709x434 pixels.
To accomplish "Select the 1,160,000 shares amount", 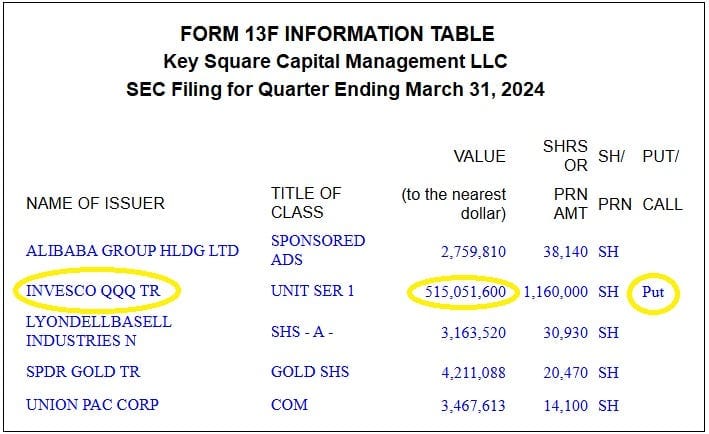I will 556,292.
